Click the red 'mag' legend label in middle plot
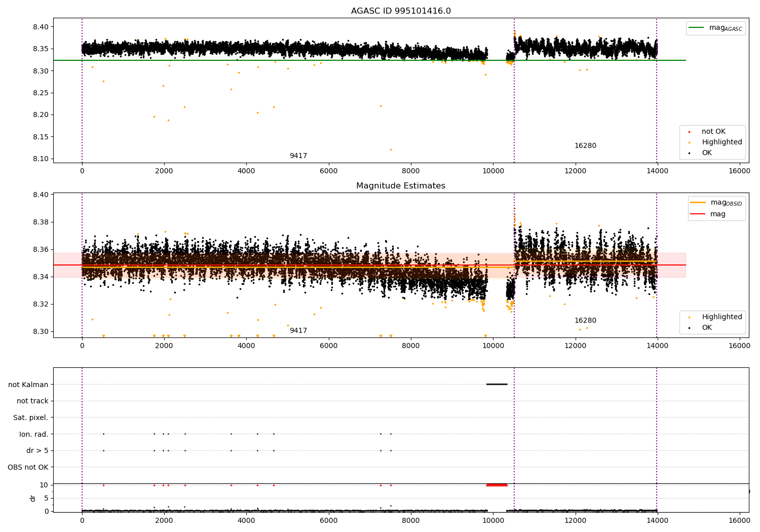 (717, 214)
